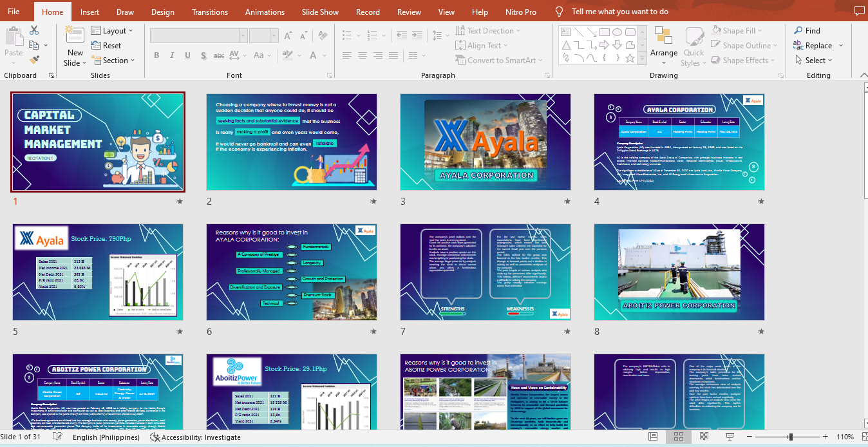Expand the Shape Effects dropdown
Screen dimensions: 868x447
tap(744, 61)
